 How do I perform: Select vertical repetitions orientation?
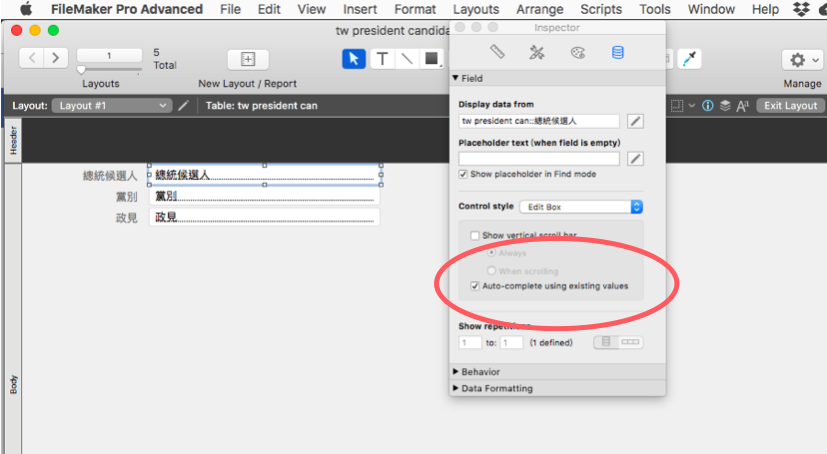coord(606,342)
